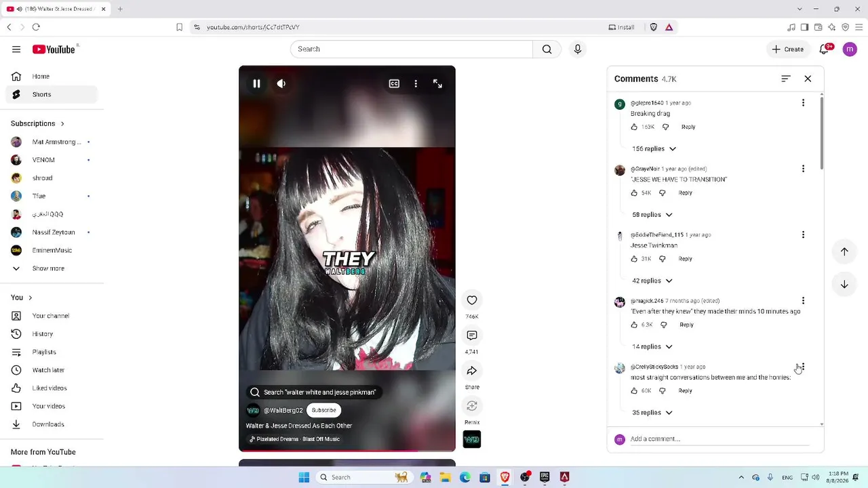Go to the previous Short with up arrow
The height and width of the screenshot is (488, 868).
844,251
